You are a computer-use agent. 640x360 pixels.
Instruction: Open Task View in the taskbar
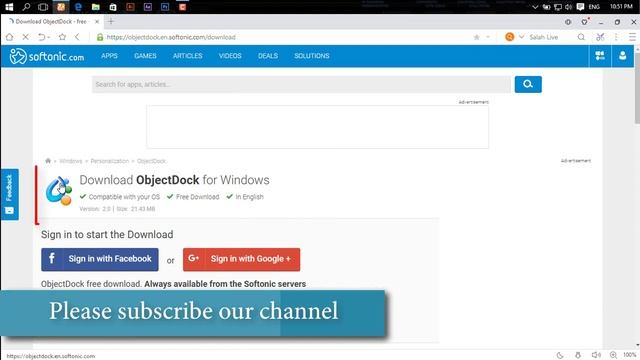point(43,7)
